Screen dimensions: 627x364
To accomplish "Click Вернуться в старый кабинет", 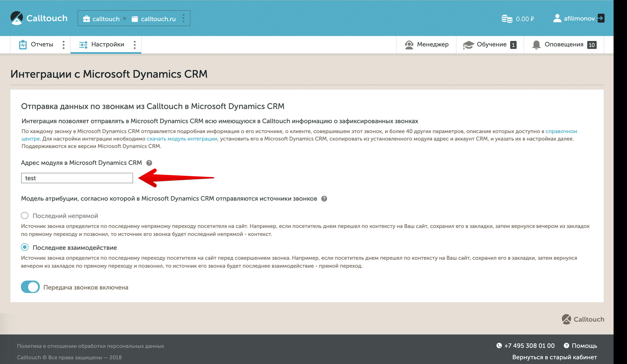I will [555, 357].
